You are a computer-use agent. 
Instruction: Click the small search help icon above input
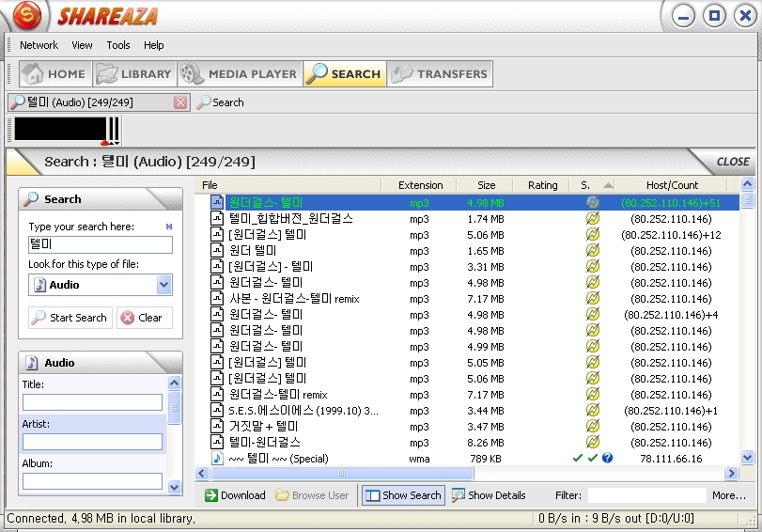(x=169, y=227)
